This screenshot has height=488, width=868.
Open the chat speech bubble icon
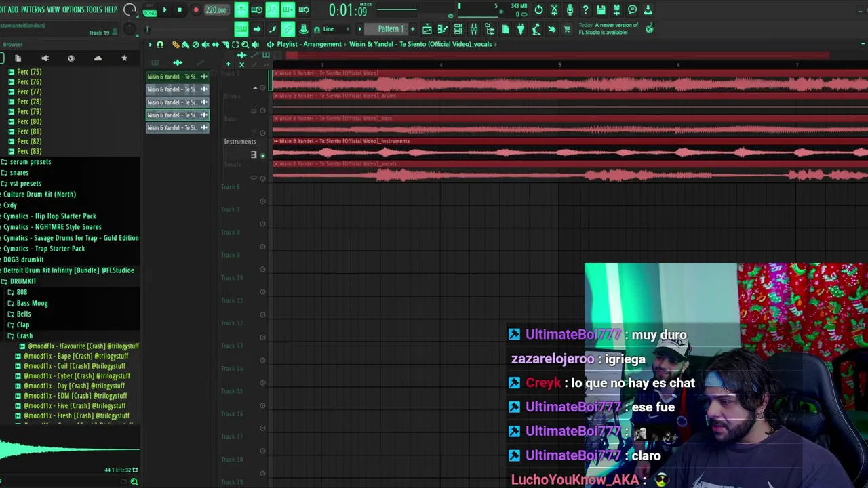[632, 9]
